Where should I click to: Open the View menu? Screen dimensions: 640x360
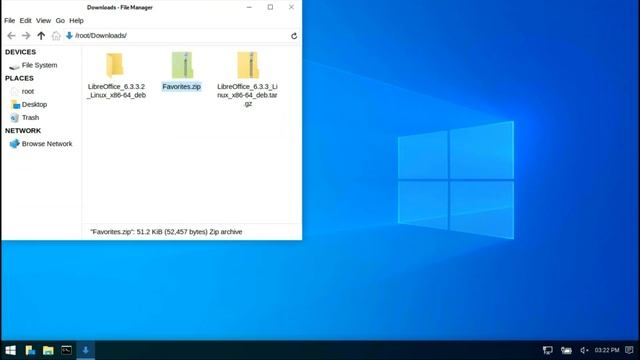coord(43,20)
